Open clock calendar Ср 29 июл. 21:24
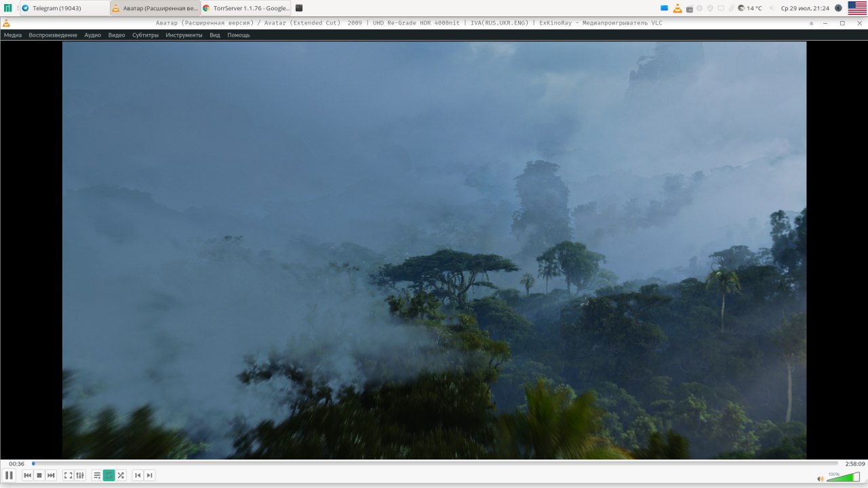Screen dimensions: 868x488 click(805, 8)
